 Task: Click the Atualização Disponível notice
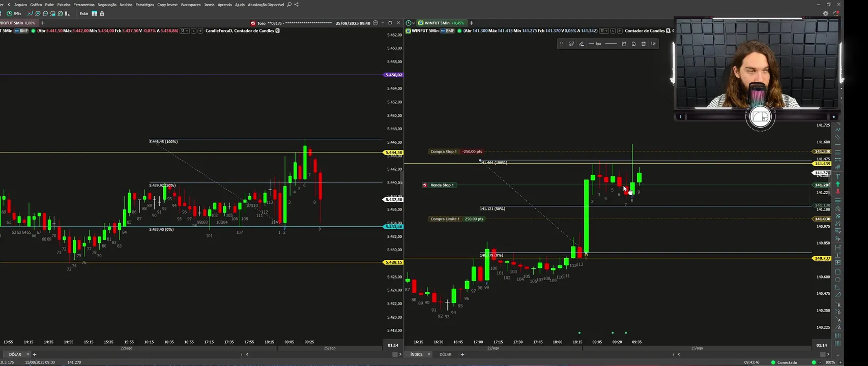click(266, 5)
